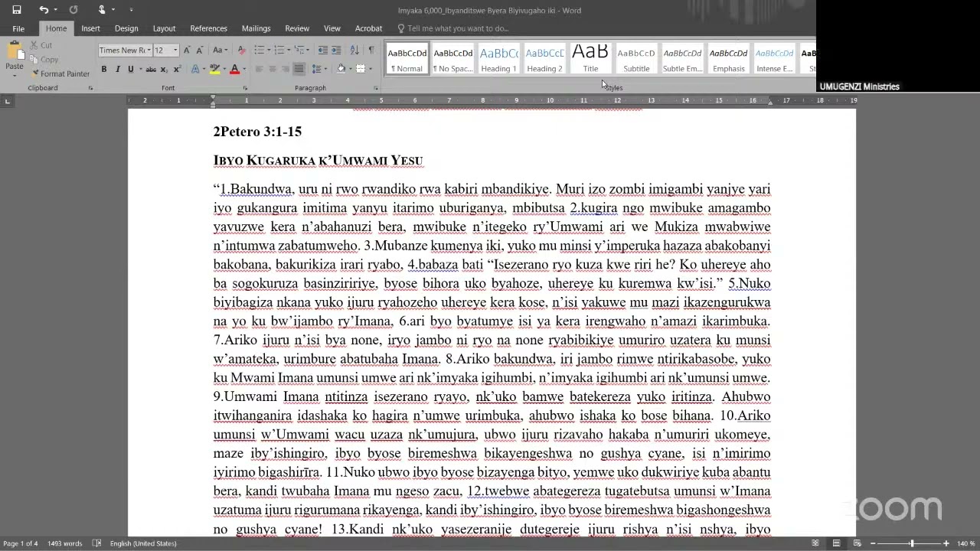Grow font size
The width and height of the screenshot is (980, 551).
coord(187,51)
